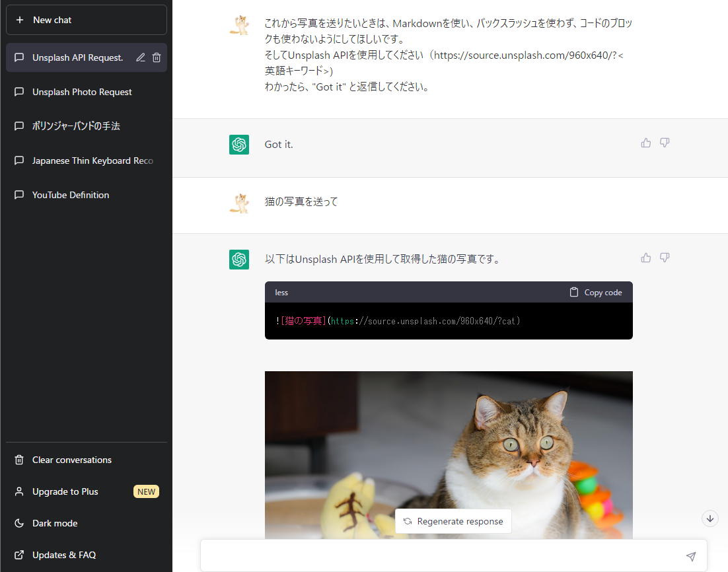Thumbs down the Got it response
The width and height of the screenshot is (728, 572).
665,143
